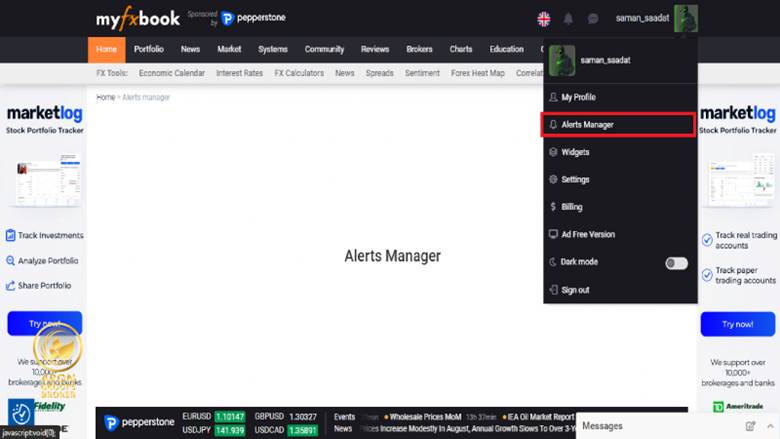Click the left Try now! button
Screen dimensions: 780x439
coord(44,324)
